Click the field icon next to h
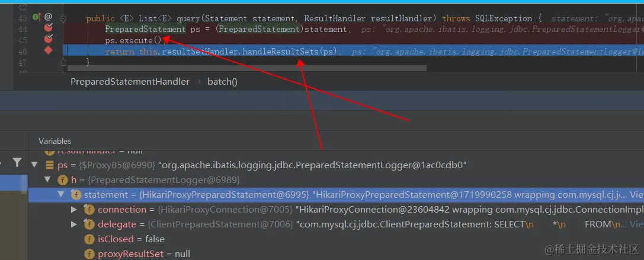 [x=63, y=180]
